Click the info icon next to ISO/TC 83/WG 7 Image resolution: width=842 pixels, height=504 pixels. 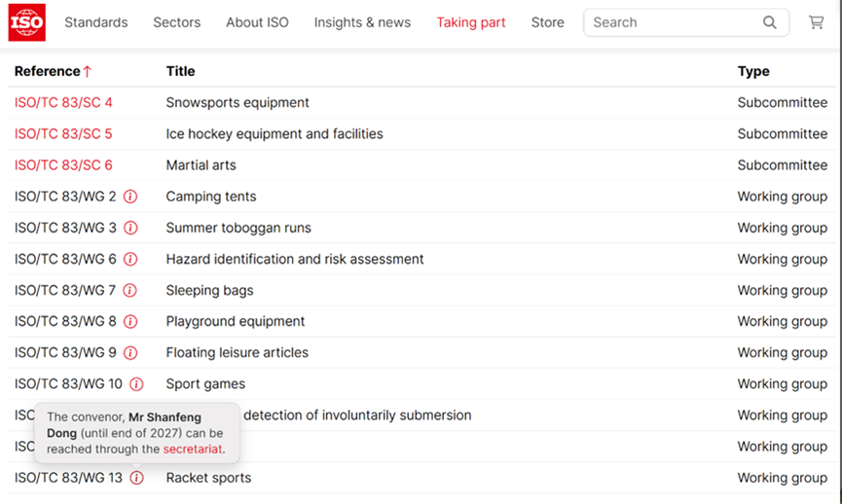pos(130,290)
